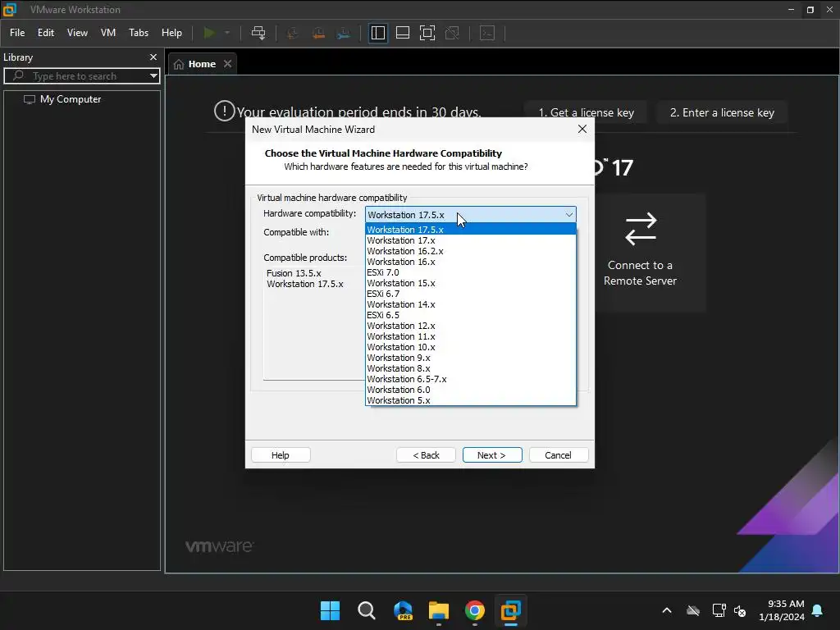The height and width of the screenshot is (630, 840).
Task: Select Workstation 8.x option
Action: (470, 368)
